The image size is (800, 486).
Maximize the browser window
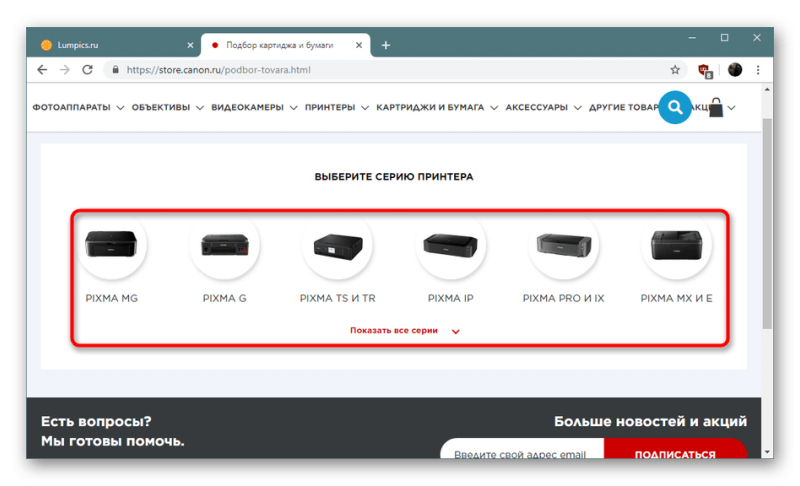[x=724, y=38]
